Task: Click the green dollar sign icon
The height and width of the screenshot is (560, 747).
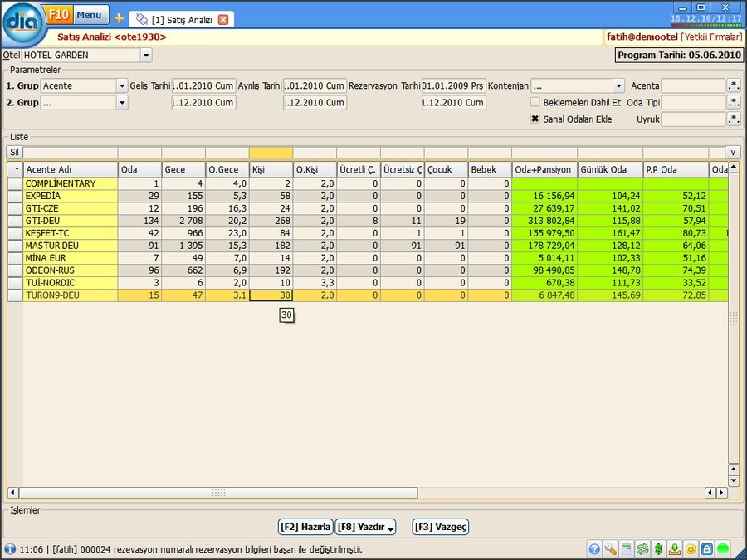Action: click(659, 549)
